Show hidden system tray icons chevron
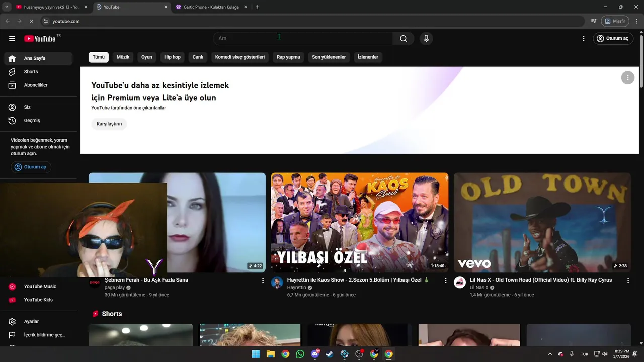The width and height of the screenshot is (644, 362). [550, 354]
